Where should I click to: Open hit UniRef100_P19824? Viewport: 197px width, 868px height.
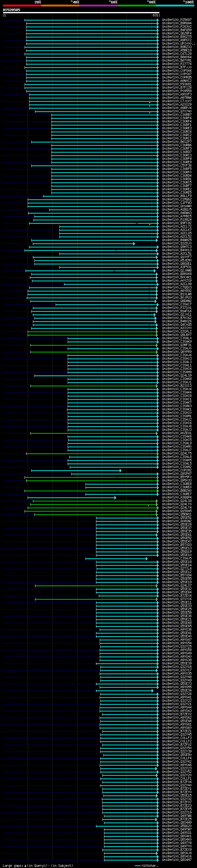point(176,220)
